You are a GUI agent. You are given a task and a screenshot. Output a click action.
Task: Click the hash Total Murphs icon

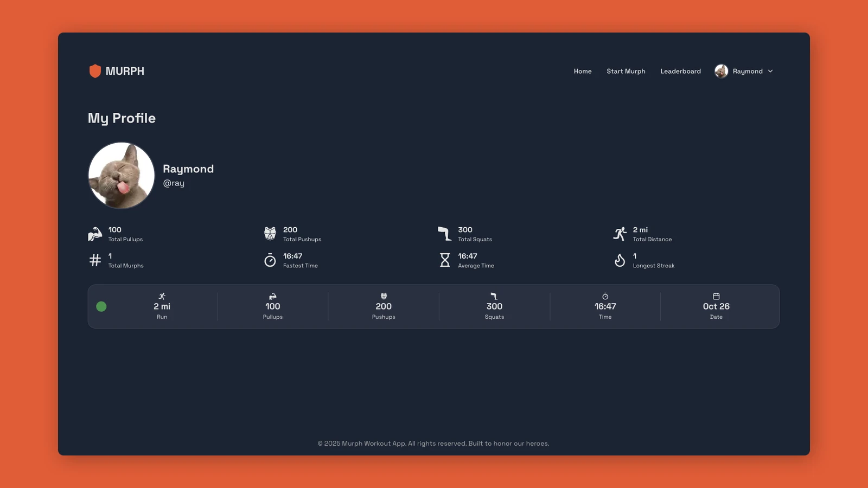pos(95,260)
